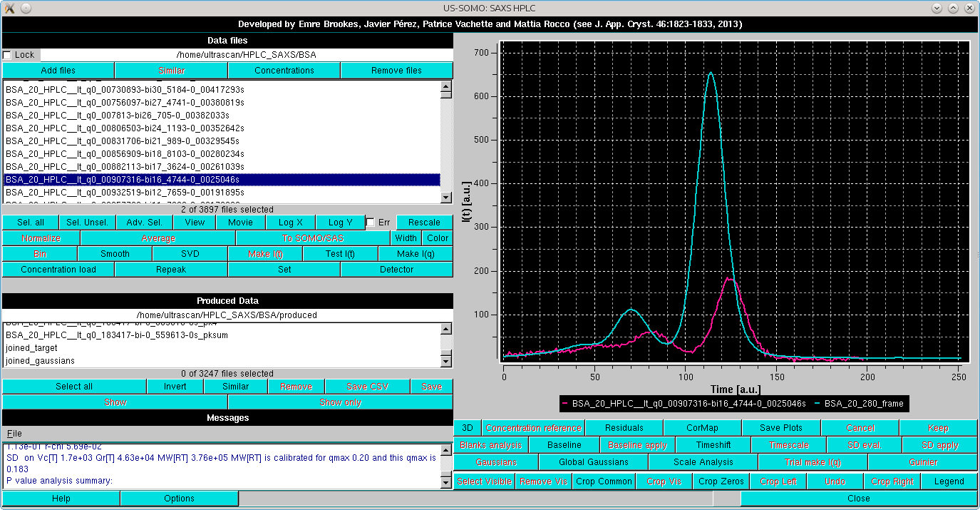Viewport: 980px width, 510px height.
Task: Open Adv. Sel. options
Action: pos(145,223)
